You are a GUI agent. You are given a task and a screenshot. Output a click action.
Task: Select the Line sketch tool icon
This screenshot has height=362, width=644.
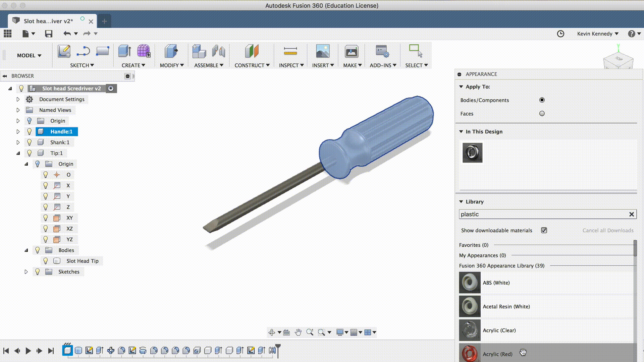(83, 51)
